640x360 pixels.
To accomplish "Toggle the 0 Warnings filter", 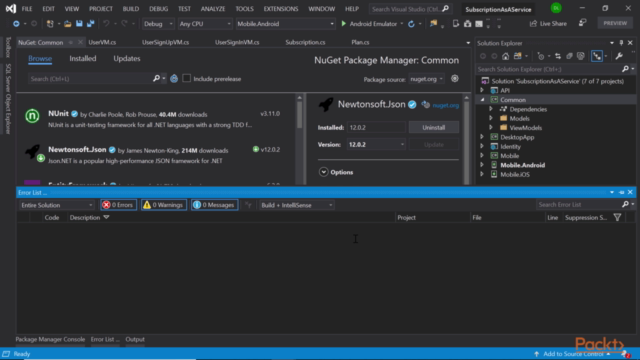I will coord(164,205).
